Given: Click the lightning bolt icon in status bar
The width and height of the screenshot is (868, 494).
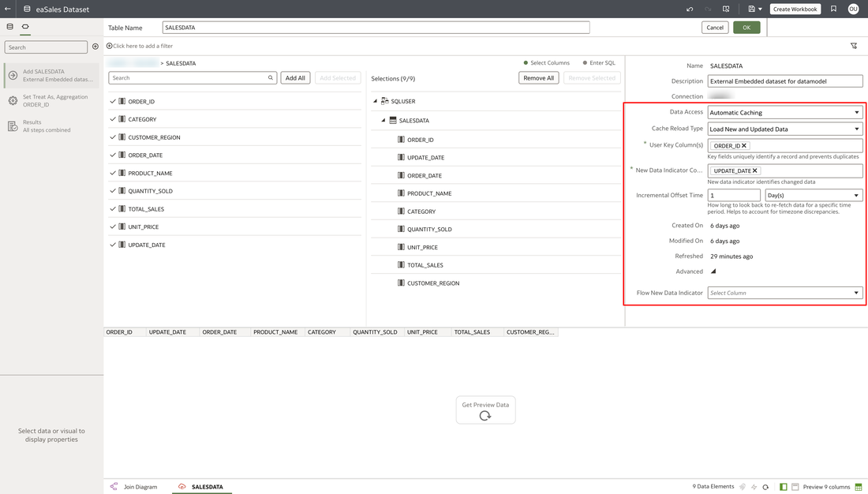Looking at the screenshot, I should [x=754, y=488].
